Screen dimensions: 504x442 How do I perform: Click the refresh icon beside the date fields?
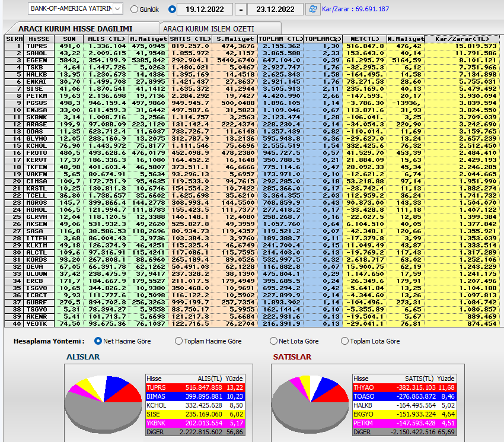coord(312,9)
